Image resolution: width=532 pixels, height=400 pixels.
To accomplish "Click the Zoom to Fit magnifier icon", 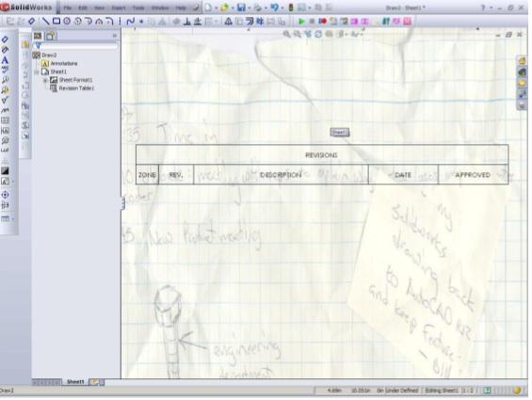I will [x=286, y=34].
